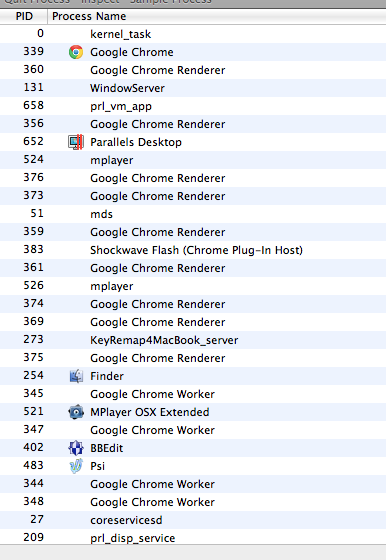Click PID value 254
This screenshot has width=386, height=560.
click(34, 375)
